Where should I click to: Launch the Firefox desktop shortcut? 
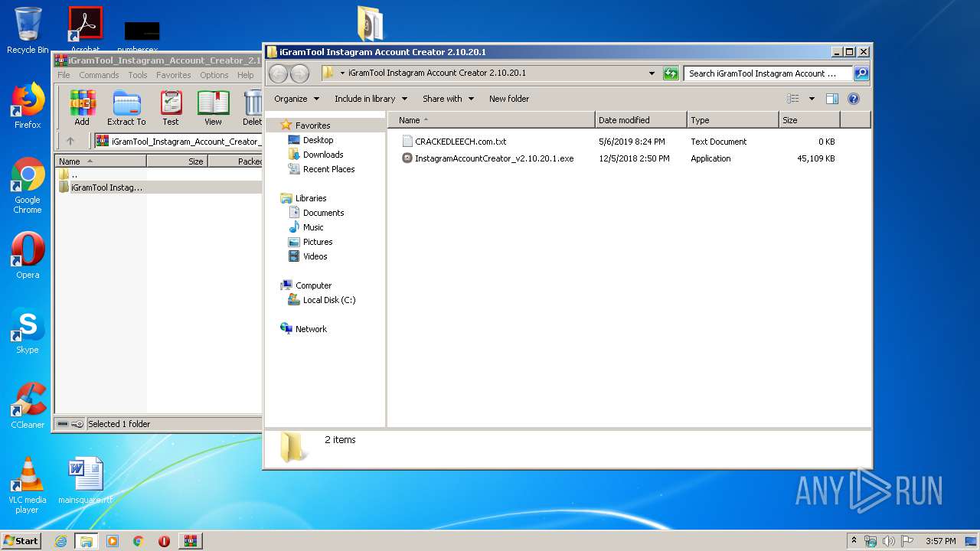(28, 106)
